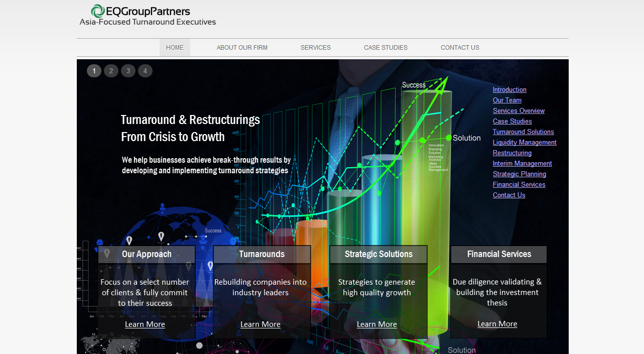Open ABOUT OUR FIRM in navigation
This screenshot has height=354, width=644.
pyautogui.click(x=242, y=48)
